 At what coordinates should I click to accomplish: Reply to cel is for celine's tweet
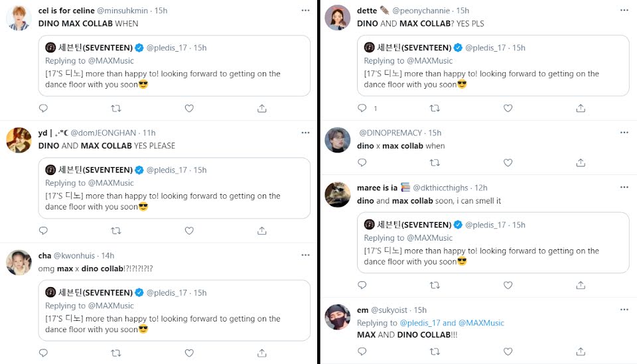(x=43, y=108)
